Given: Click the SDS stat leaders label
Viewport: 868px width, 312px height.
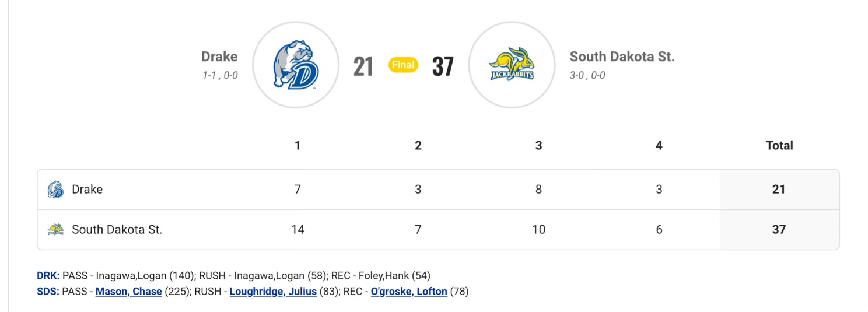Looking at the screenshot, I should point(48,291).
